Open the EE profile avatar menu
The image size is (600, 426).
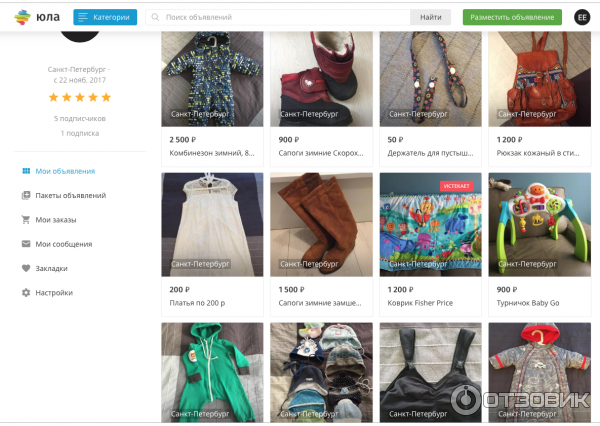582,17
